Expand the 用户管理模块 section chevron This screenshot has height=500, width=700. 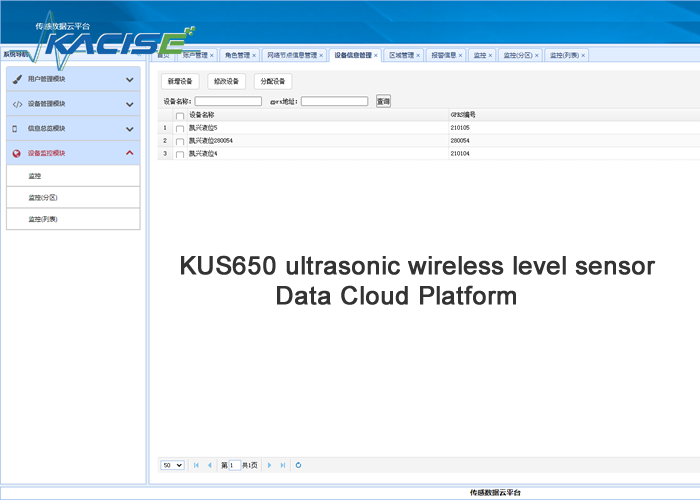pyautogui.click(x=130, y=79)
